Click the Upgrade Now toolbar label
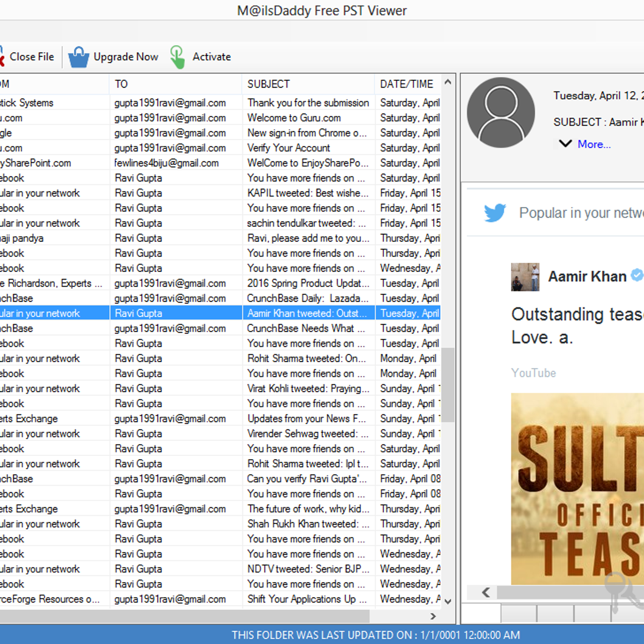This screenshot has height=644, width=644. (126, 57)
